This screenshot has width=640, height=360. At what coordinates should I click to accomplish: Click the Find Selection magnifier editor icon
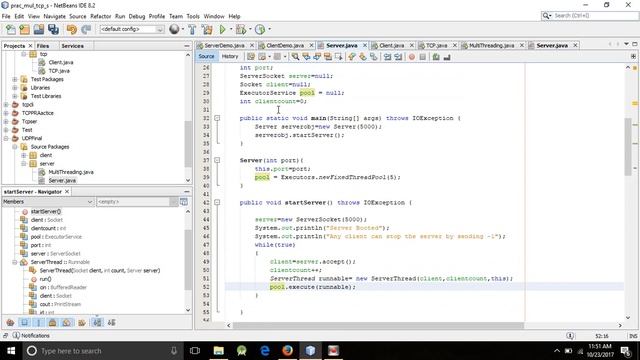295,57
